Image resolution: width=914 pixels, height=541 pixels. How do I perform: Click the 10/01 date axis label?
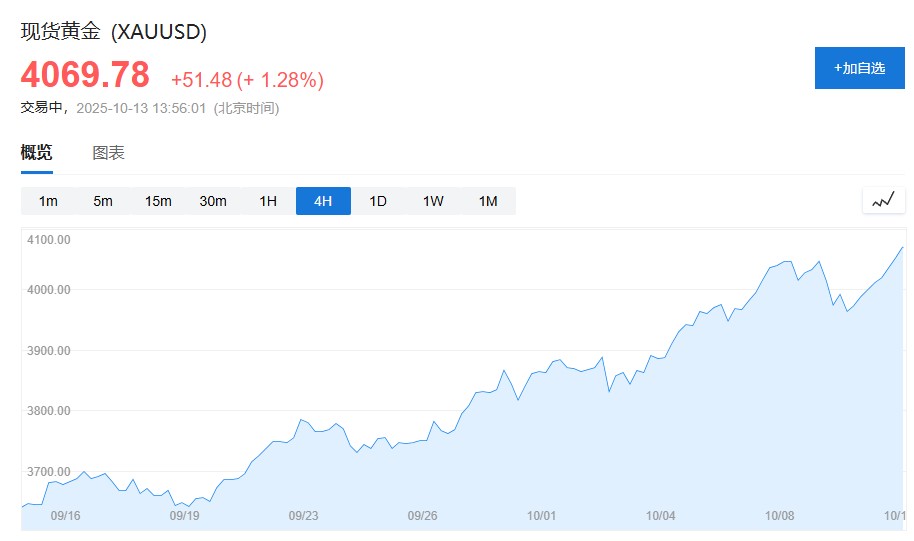click(541, 516)
